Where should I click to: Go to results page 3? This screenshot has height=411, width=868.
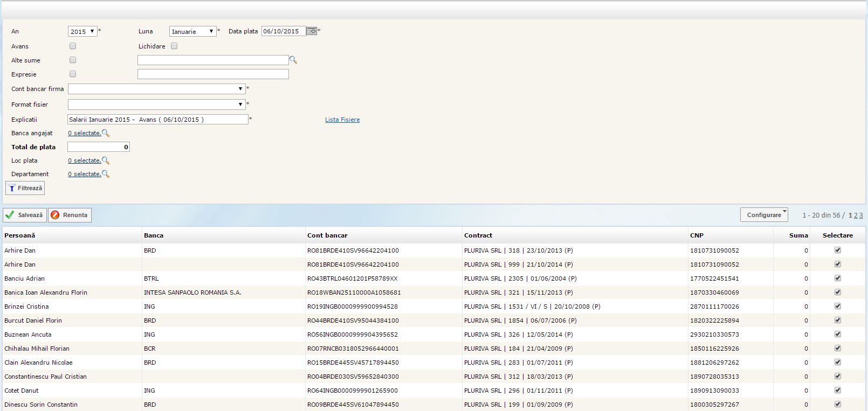coord(861,215)
